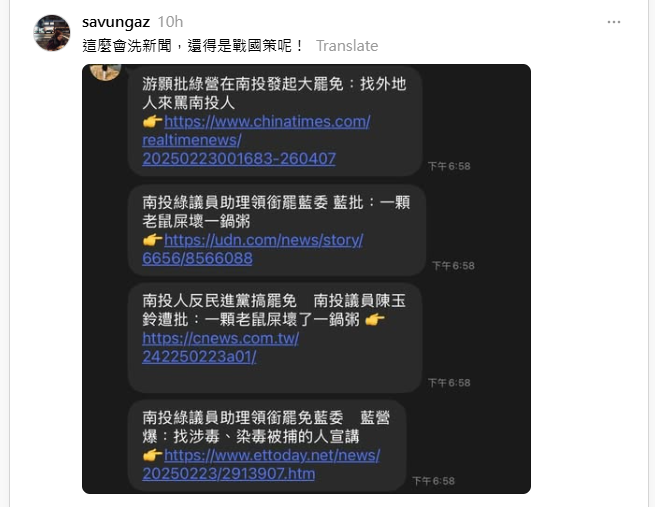This screenshot has width=655, height=507.
Task: Open the cnews.com.tw article link
Action: click(x=221, y=347)
